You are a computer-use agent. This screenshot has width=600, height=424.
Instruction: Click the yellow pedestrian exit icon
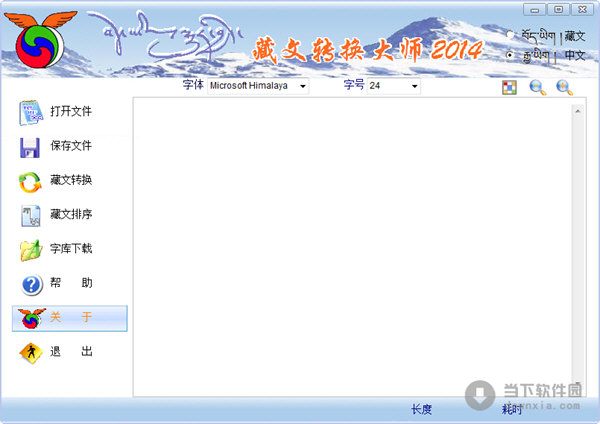(31, 353)
